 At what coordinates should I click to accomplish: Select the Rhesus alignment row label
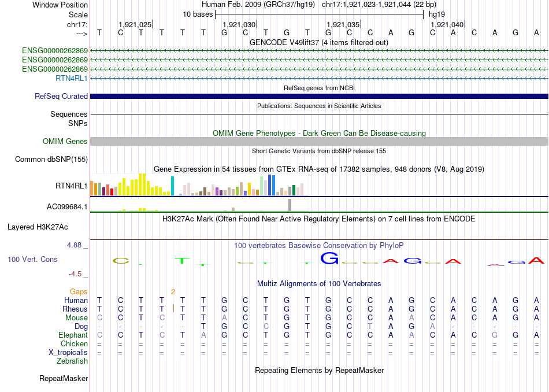coord(75,309)
